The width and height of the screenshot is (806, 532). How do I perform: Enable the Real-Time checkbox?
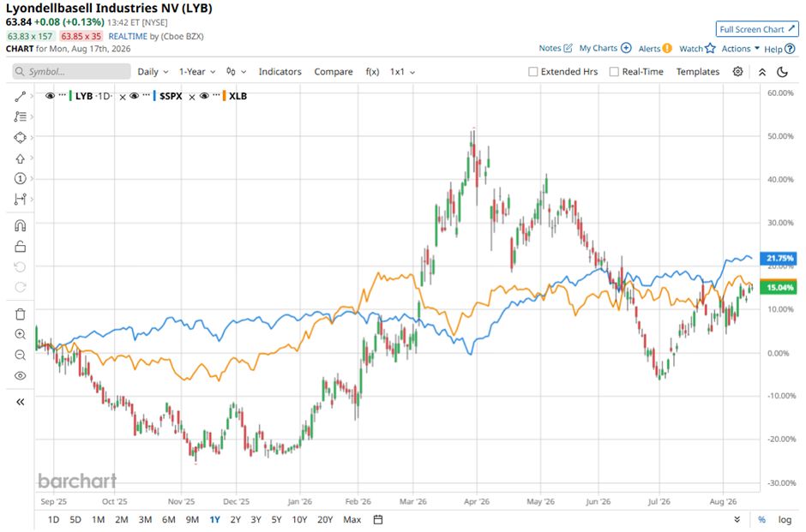tap(614, 72)
